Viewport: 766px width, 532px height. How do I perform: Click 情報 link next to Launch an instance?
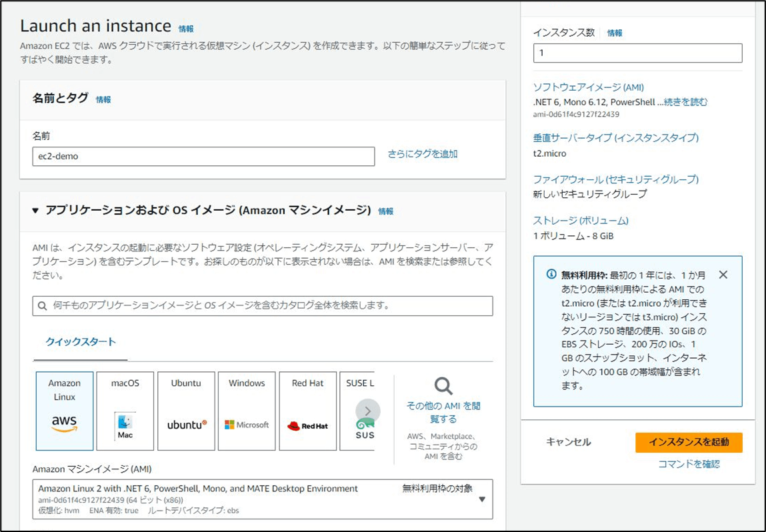coord(186,29)
